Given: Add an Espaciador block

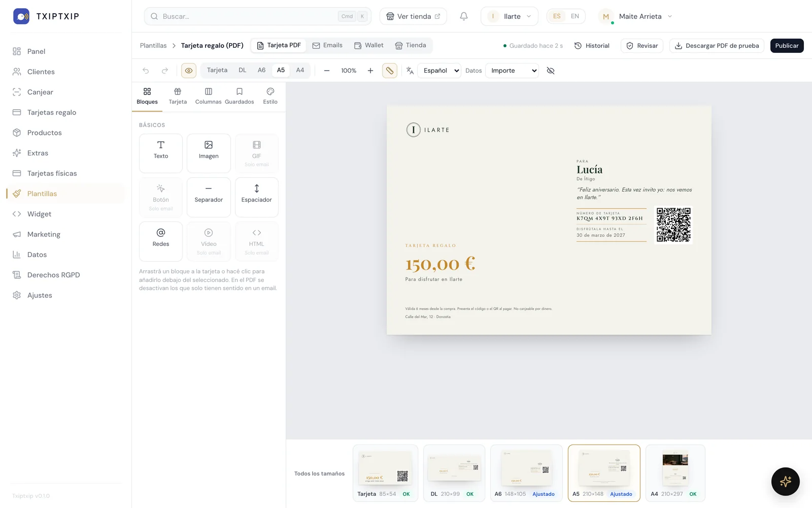Looking at the screenshot, I should tap(257, 197).
